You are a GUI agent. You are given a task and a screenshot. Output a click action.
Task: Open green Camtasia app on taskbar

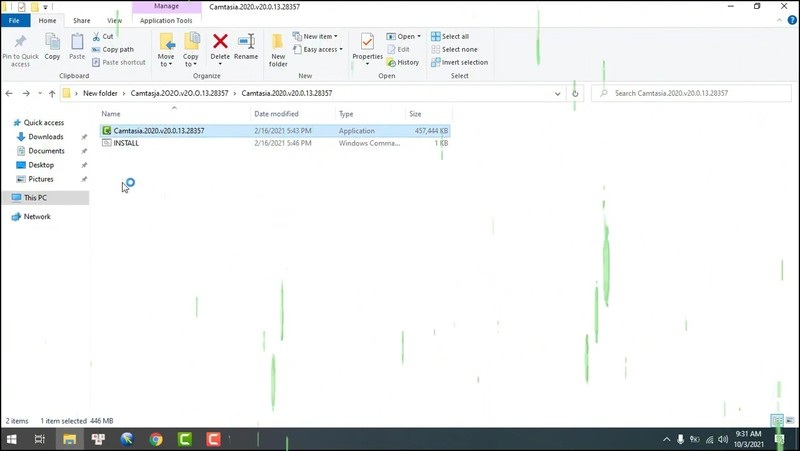tap(185, 439)
